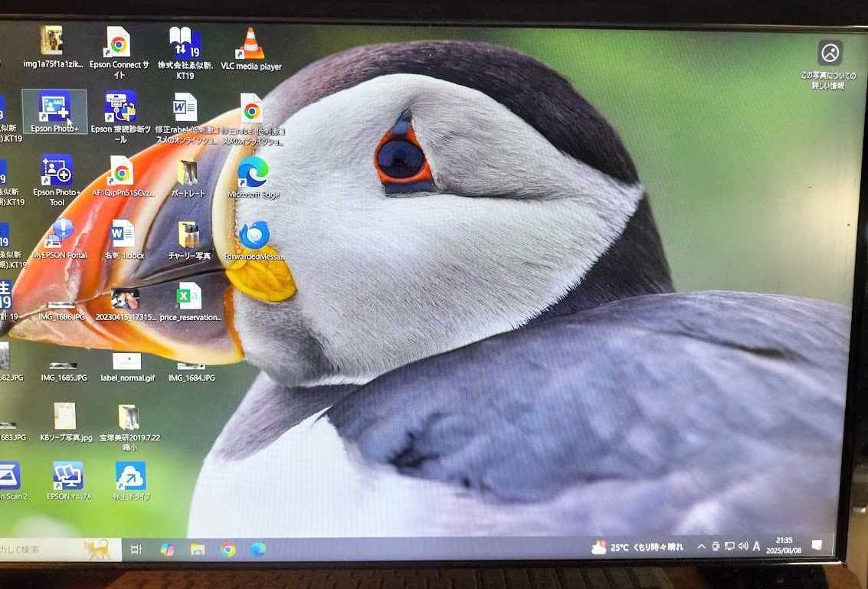Open the network icon in system tray

pos(729,546)
